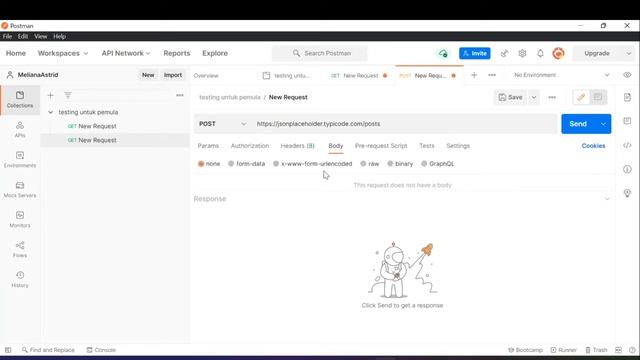
Task: Click the Search Postman field
Action: (x=320, y=53)
